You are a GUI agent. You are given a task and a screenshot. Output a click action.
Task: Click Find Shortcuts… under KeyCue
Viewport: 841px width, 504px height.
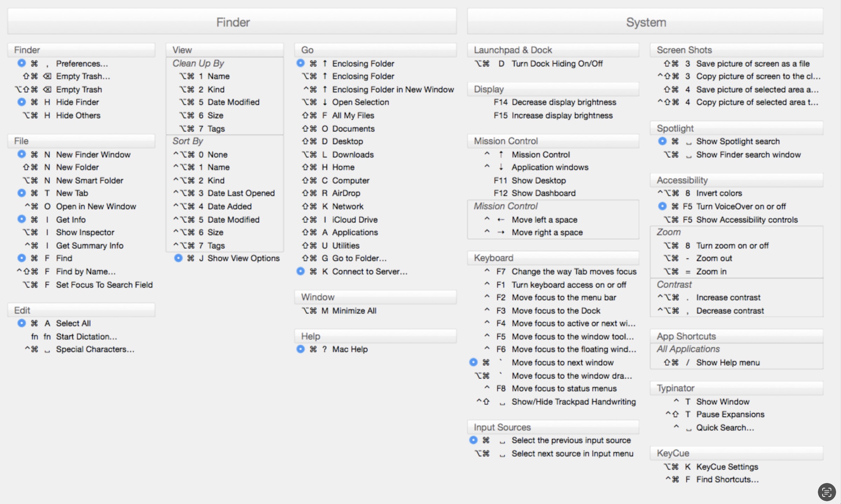click(727, 479)
